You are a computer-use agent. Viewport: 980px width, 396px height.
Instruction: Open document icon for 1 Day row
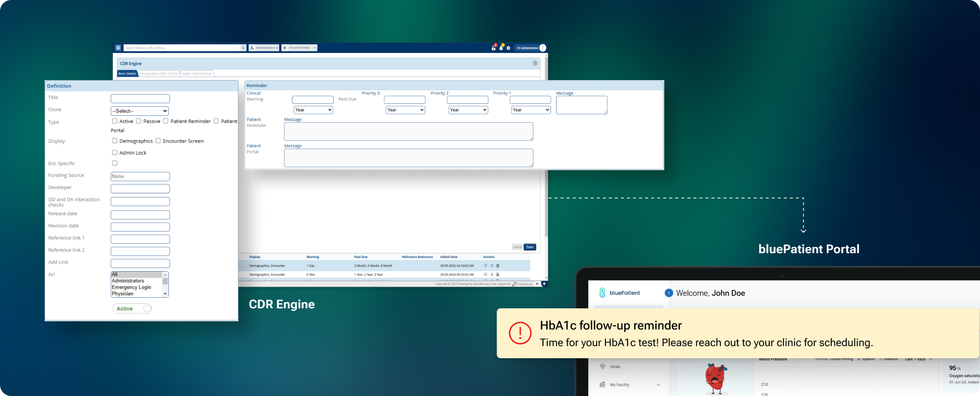pyautogui.click(x=498, y=266)
